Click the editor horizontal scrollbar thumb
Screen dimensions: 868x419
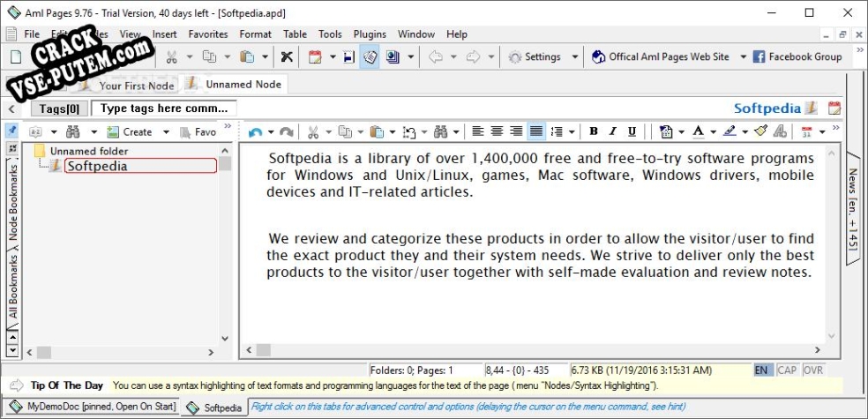point(264,350)
